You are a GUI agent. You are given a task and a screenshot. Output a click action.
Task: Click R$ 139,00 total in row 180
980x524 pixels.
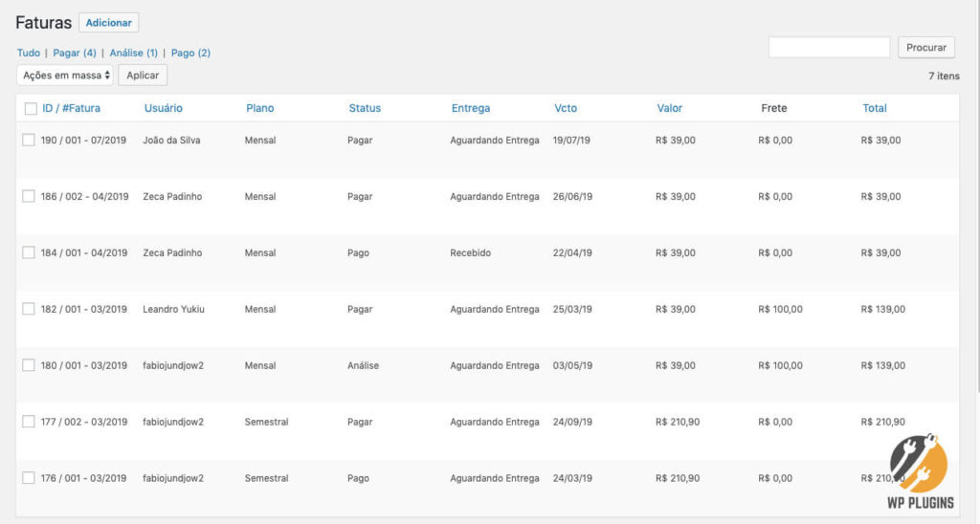tap(882, 365)
